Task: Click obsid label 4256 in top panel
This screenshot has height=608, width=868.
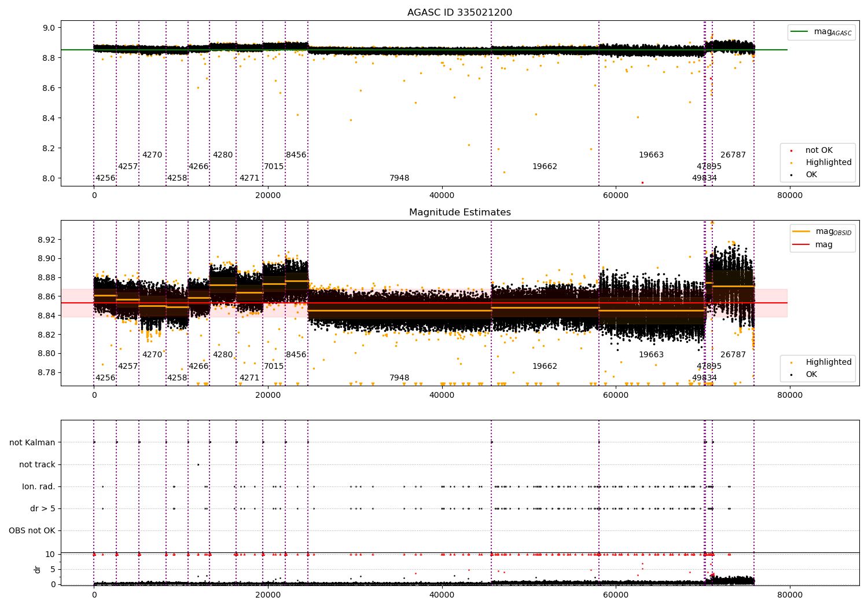Action: [x=105, y=178]
